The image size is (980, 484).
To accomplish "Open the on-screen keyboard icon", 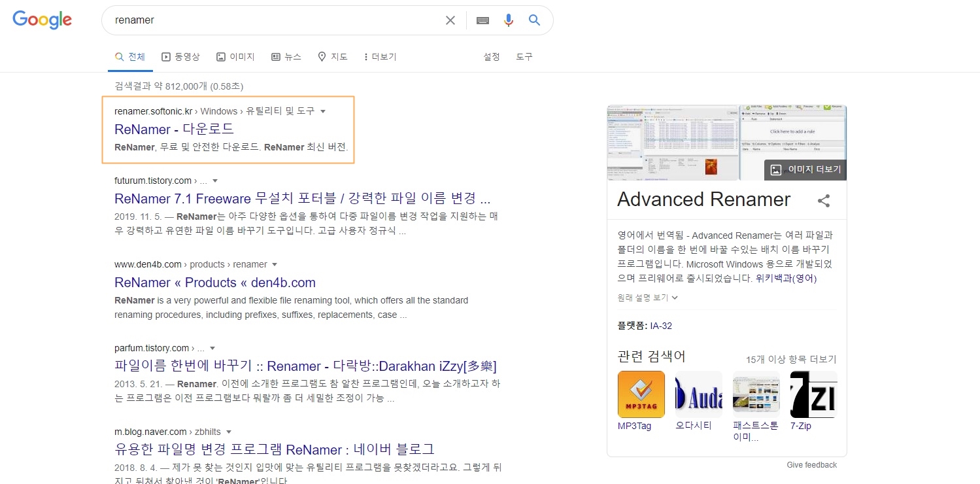I will pyautogui.click(x=482, y=20).
